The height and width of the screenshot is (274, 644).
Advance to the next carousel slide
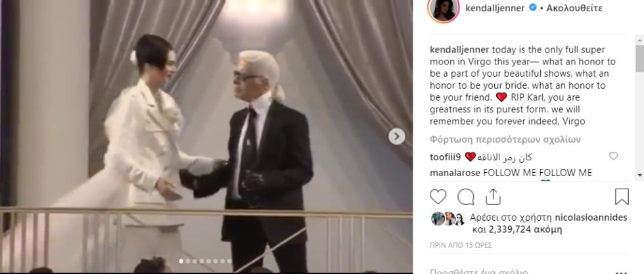(397, 137)
